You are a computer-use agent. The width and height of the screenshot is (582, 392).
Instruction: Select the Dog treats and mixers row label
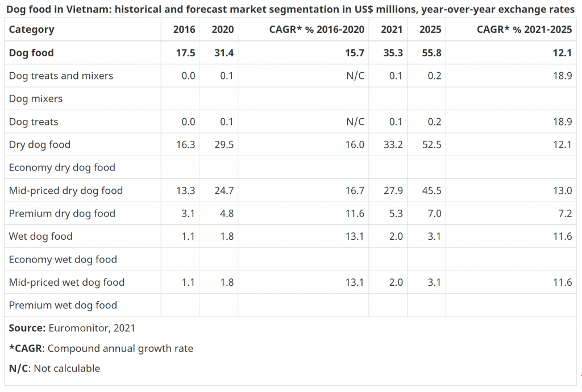point(61,76)
